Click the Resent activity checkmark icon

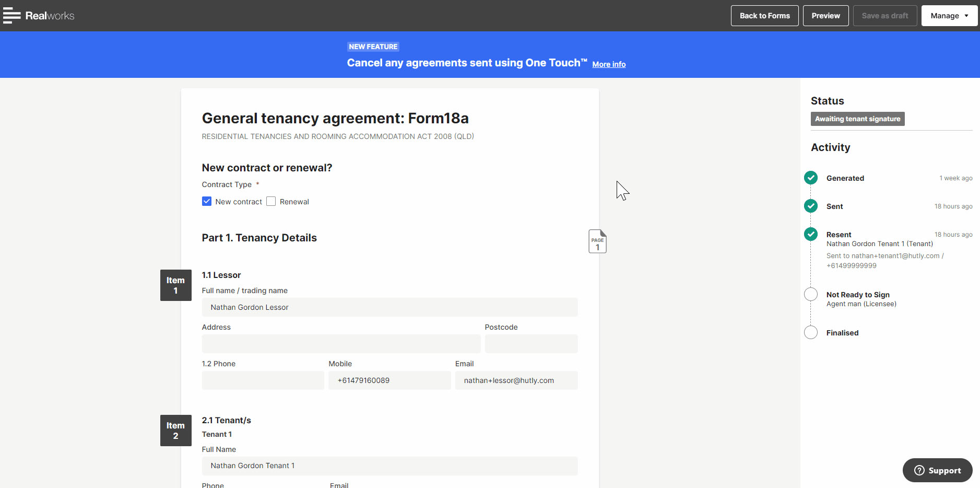810,235
